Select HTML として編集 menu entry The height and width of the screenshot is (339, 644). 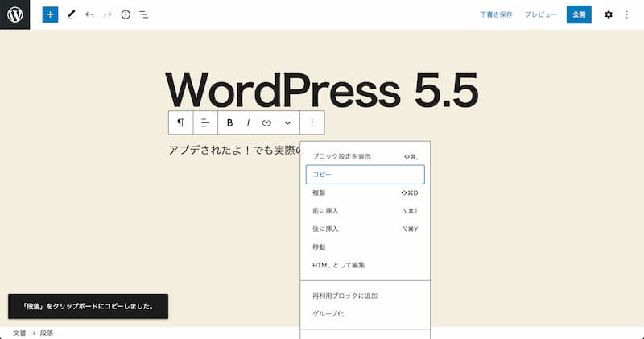(x=365, y=265)
